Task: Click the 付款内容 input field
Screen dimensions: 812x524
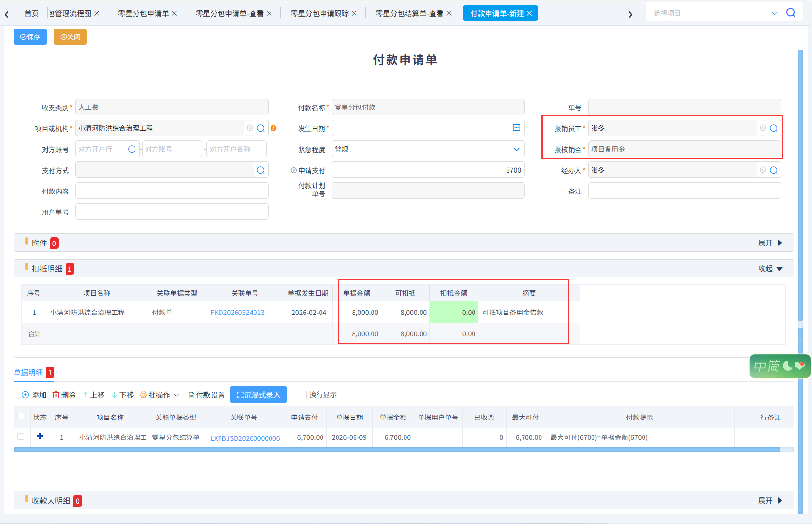Action: [x=172, y=191]
